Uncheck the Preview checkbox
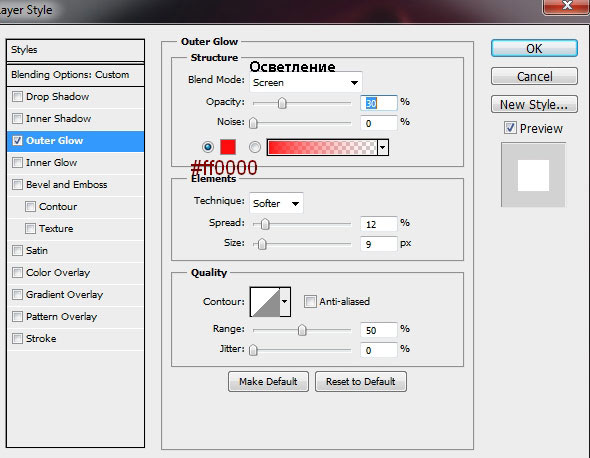The height and width of the screenshot is (458, 590). (x=510, y=128)
